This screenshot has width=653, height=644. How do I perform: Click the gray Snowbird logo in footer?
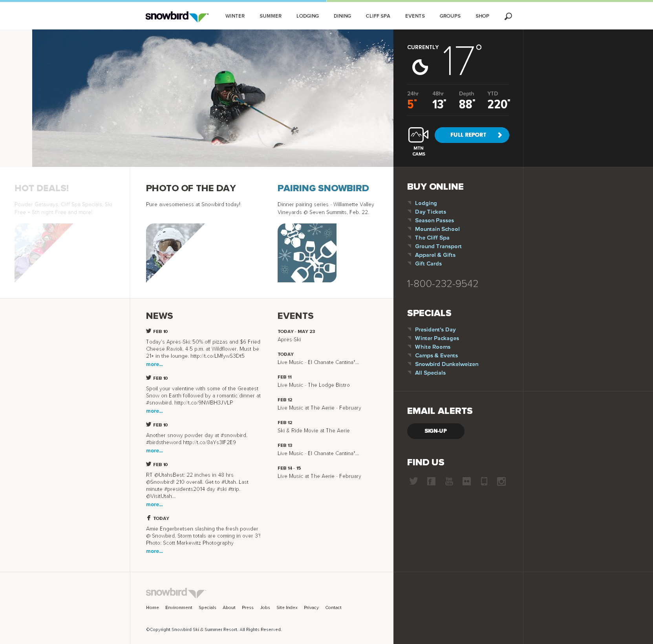[x=176, y=593]
